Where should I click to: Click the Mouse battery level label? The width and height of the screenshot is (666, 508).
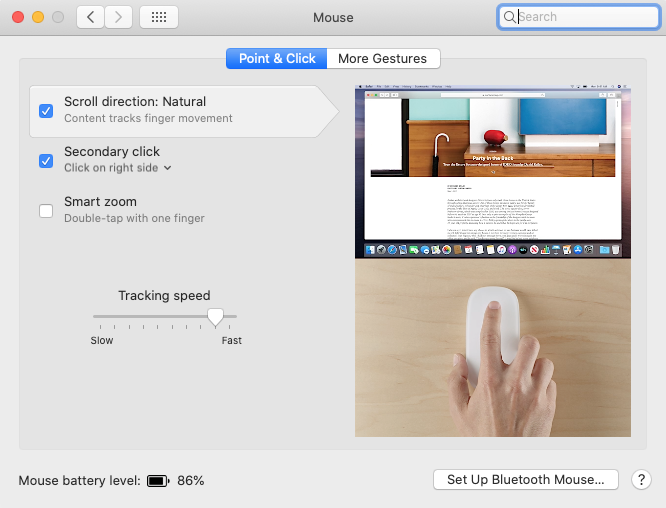(x=79, y=480)
